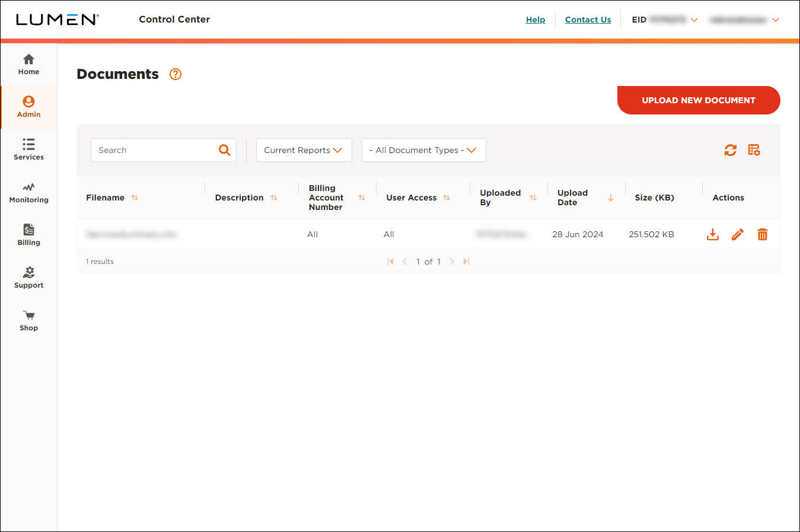
Task: Click the search magnifier icon
Action: 224,150
